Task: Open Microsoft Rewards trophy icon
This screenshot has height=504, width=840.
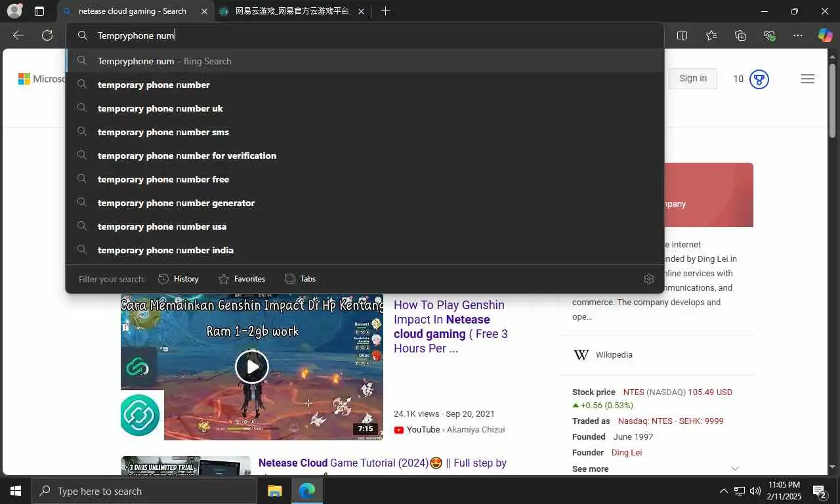Action: tap(759, 79)
